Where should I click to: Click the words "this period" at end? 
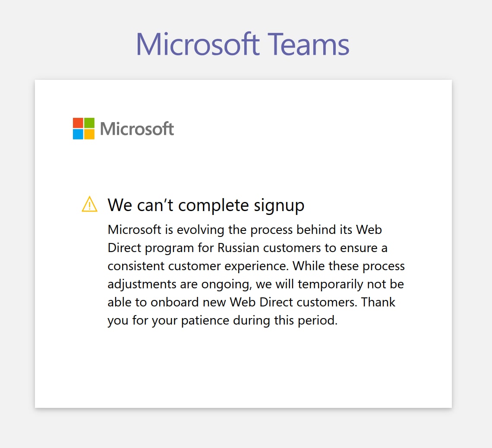[306, 320]
